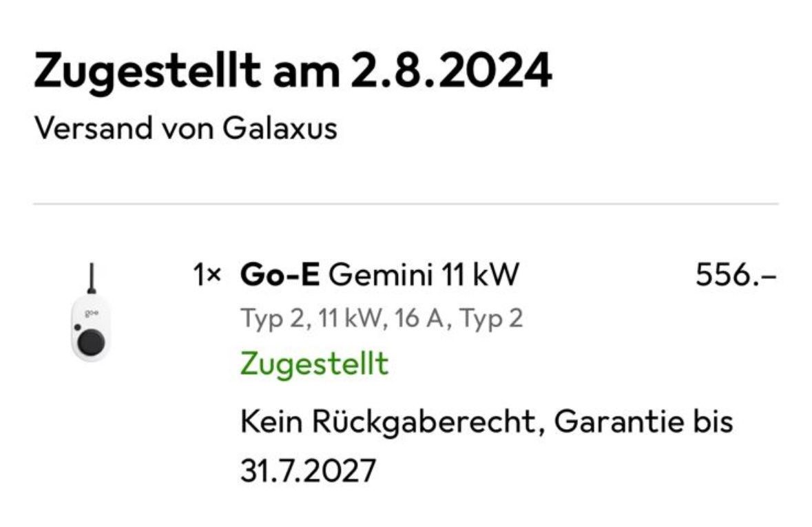
Task: Click the 2.8.2024 delivery date in heading
Action: (450, 71)
